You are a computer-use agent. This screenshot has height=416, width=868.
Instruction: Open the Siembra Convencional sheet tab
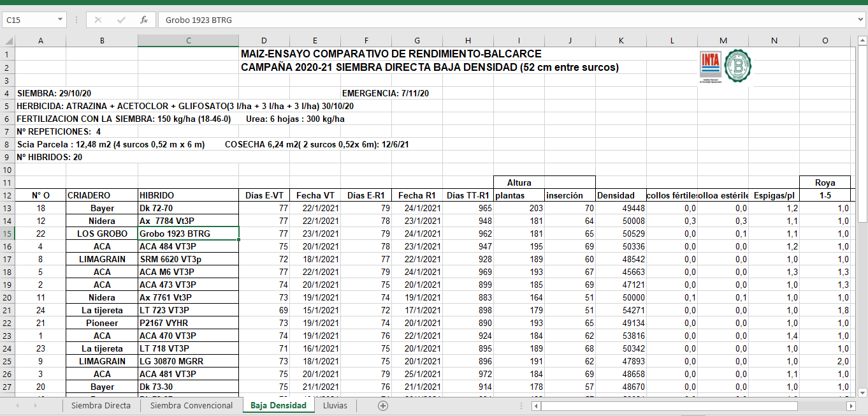[x=191, y=406]
